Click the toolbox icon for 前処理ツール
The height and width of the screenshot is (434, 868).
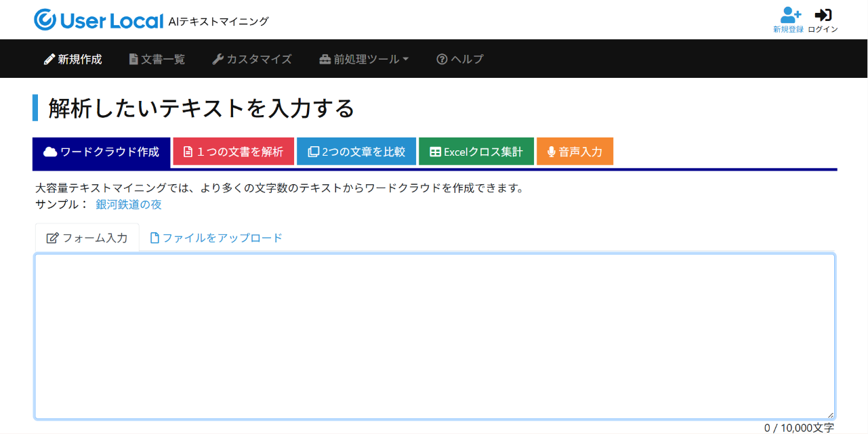(x=325, y=60)
